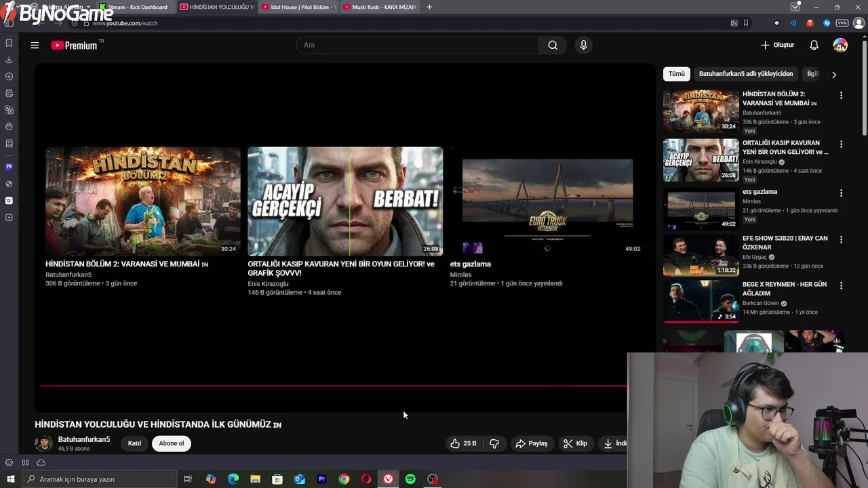The height and width of the screenshot is (488, 868).
Task: Open Task View on the taskbar
Action: 188,479
